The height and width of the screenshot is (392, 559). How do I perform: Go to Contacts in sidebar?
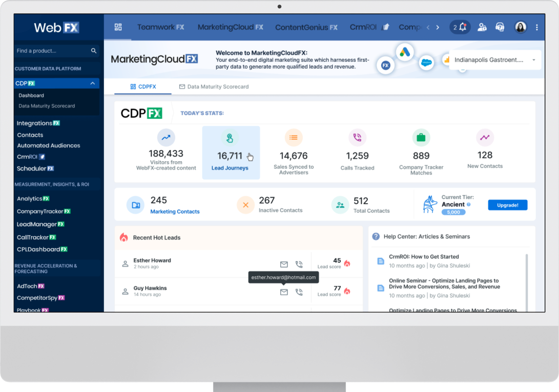point(30,135)
